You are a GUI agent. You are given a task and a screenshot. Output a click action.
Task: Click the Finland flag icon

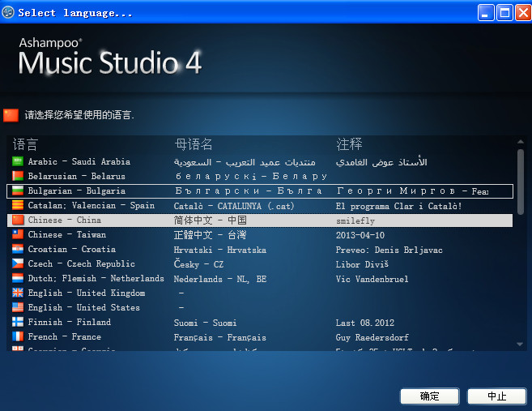point(18,322)
